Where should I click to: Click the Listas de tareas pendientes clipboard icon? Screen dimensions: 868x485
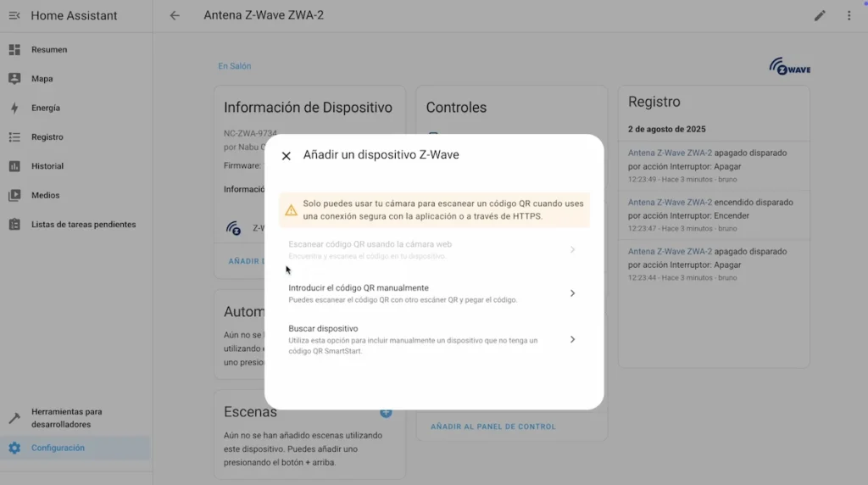tap(14, 224)
